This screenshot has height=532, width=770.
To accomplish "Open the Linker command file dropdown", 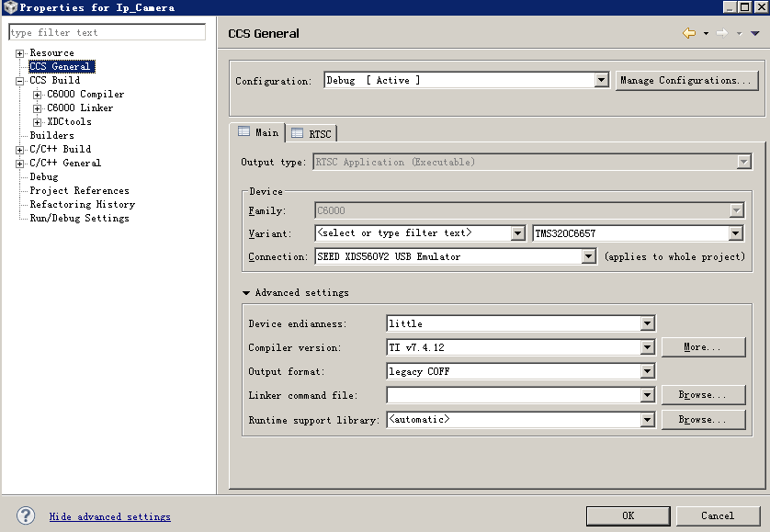I will [647, 395].
